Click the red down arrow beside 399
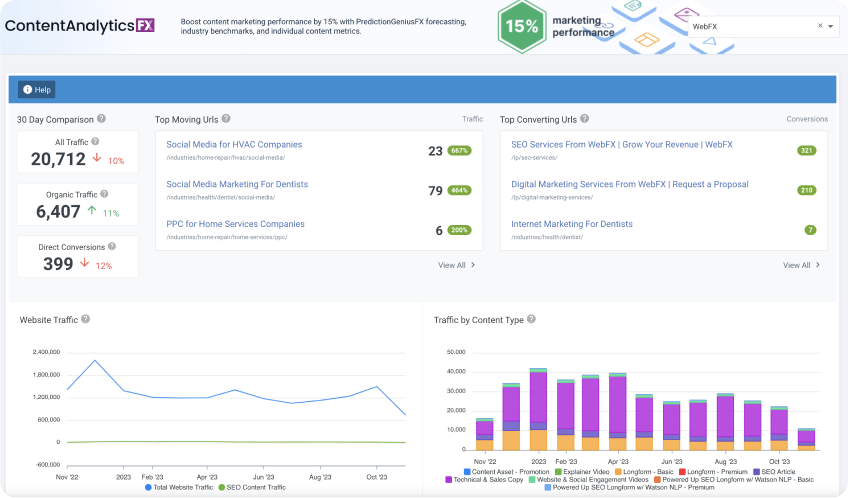The width and height of the screenshot is (848, 498). tap(84, 263)
